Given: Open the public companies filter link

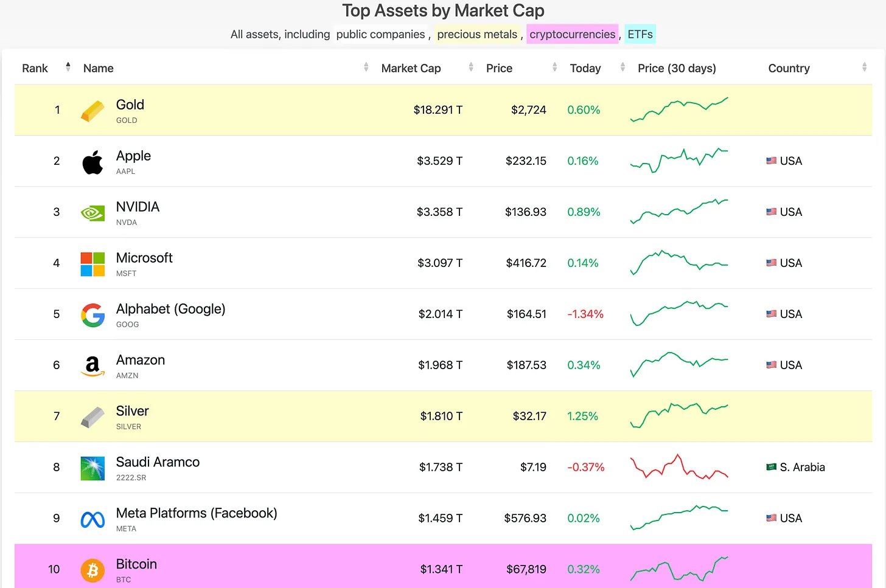Looking at the screenshot, I should click(x=380, y=34).
